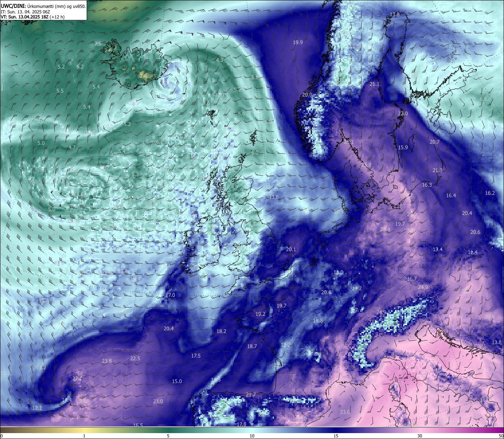The height and width of the screenshot is (439, 504).
Task: Click the value 20.1 over southeast England
Action: [291, 250]
